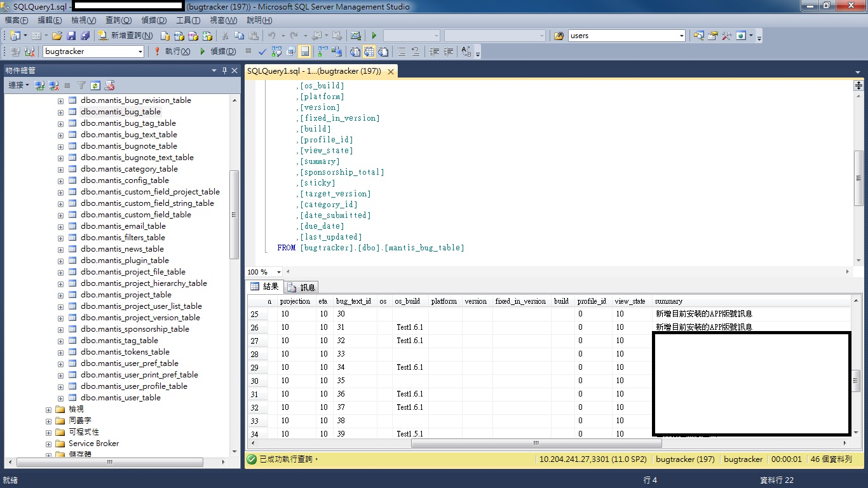The width and height of the screenshot is (868, 488).
Task: Click the Refresh icon in Object Explorer
Action: point(95,85)
